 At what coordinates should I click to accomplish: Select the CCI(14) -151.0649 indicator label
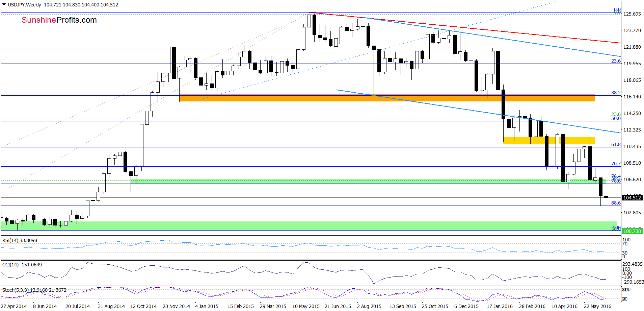pos(22,265)
